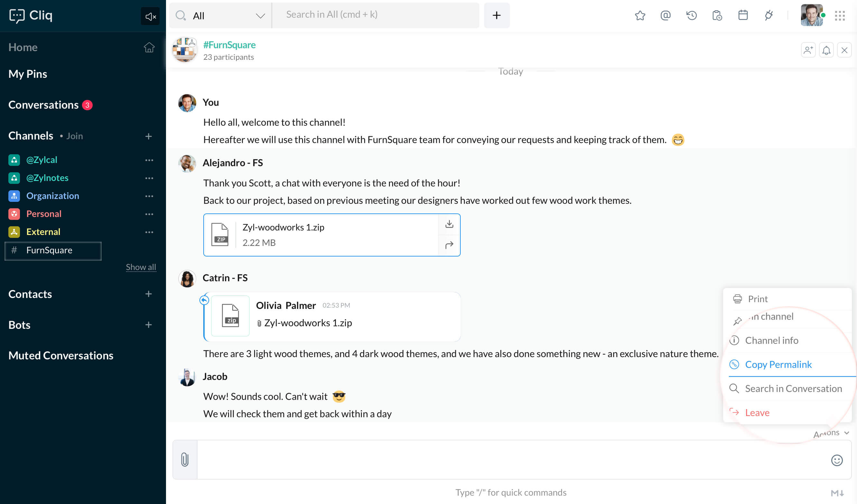Screen dimensions: 857x504
Task: Add a new channel with plus icon
Action: pyautogui.click(x=148, y=136)
